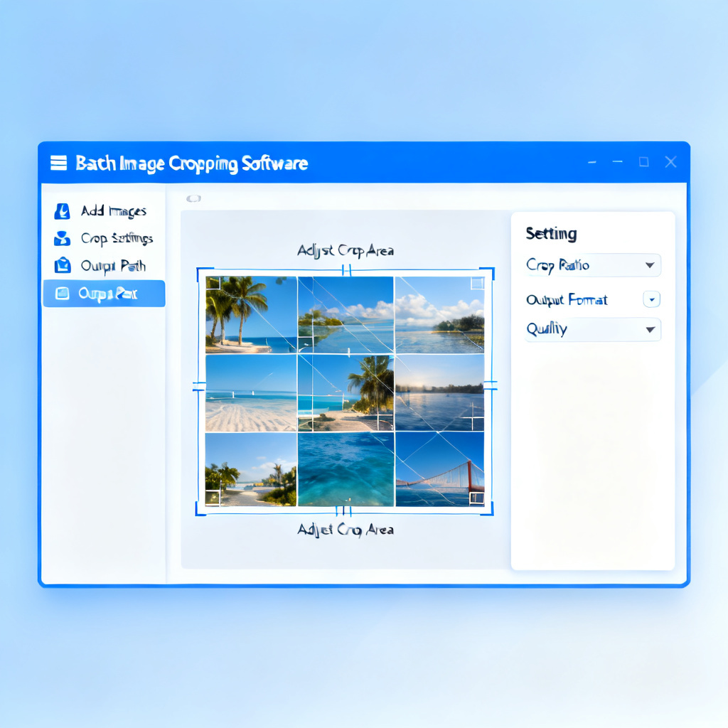Screen dimensions: 728x728
Task: Click the Crop Settings sidebar icon
Action: 63,238
